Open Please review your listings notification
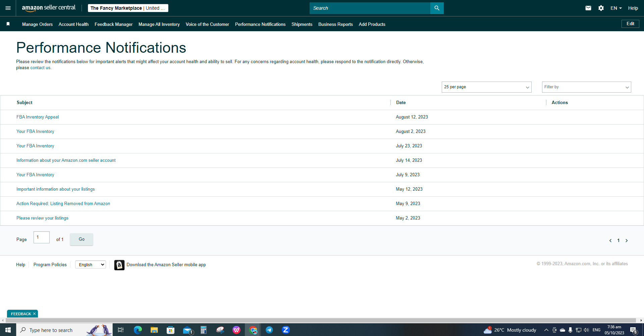644x336 pixels. click(x=42, y=218)
